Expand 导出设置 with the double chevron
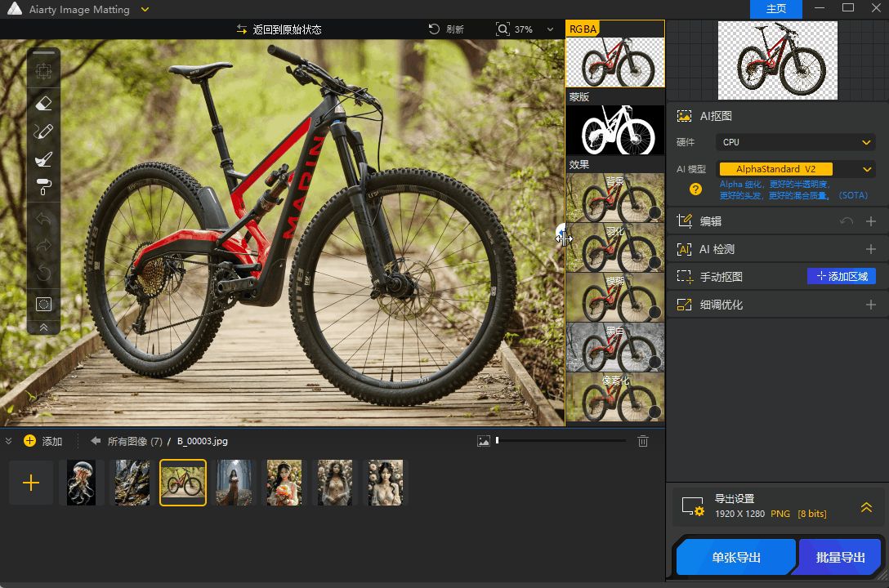This screenshot has height=588, width=889. coord(866,507)
